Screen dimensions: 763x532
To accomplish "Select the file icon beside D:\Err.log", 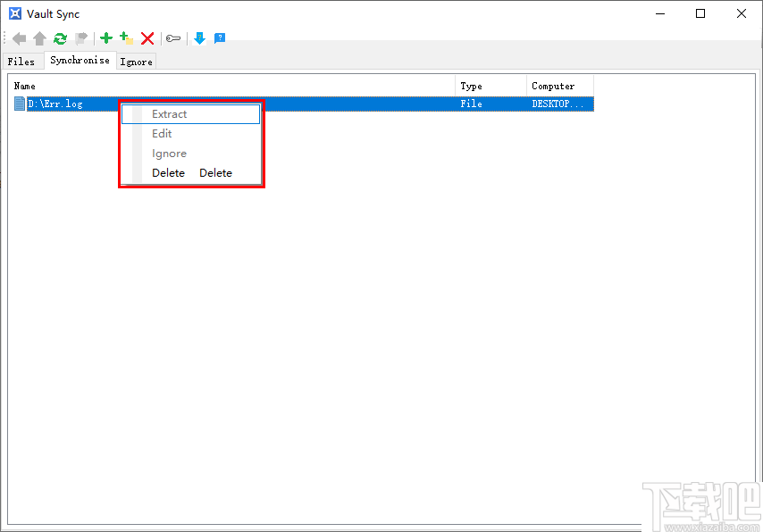I will [20, 104].
